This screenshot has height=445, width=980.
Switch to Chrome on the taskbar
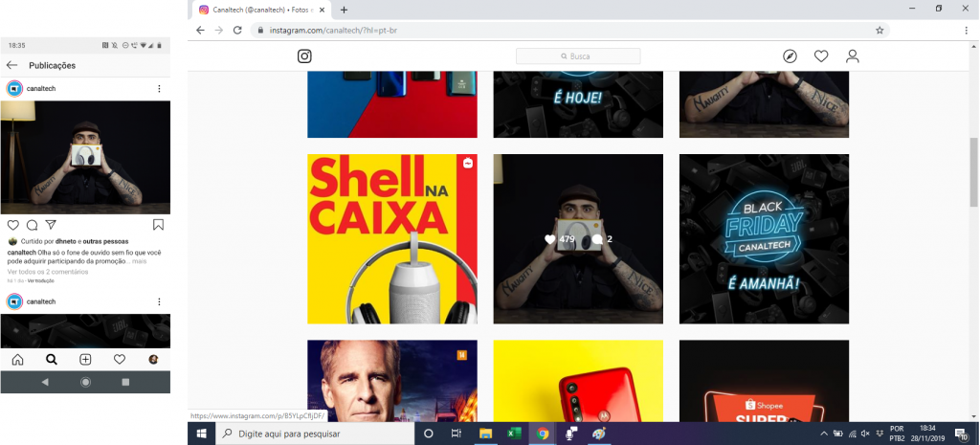click(543, 434)
